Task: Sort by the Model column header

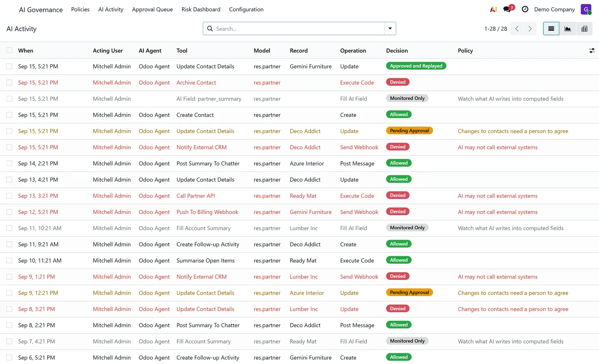Action: coord(262,50)
